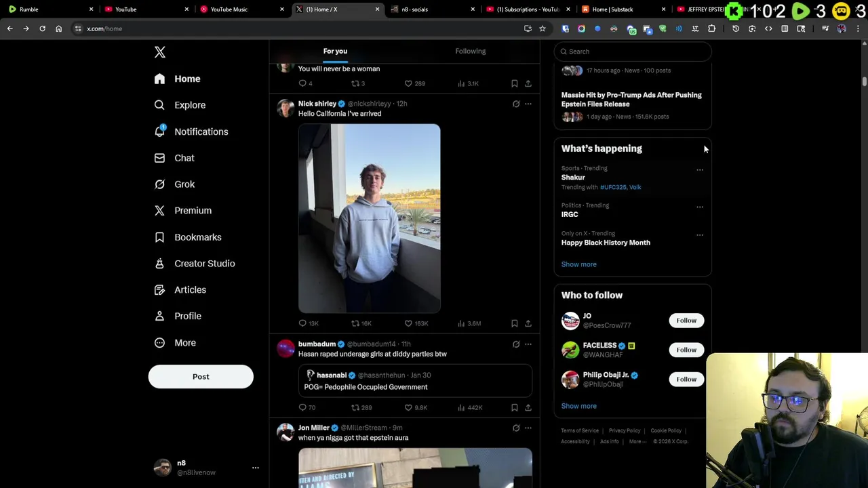Open Grok icon on Nick Shirley's post
868x488 pixels.
point(516,104)
